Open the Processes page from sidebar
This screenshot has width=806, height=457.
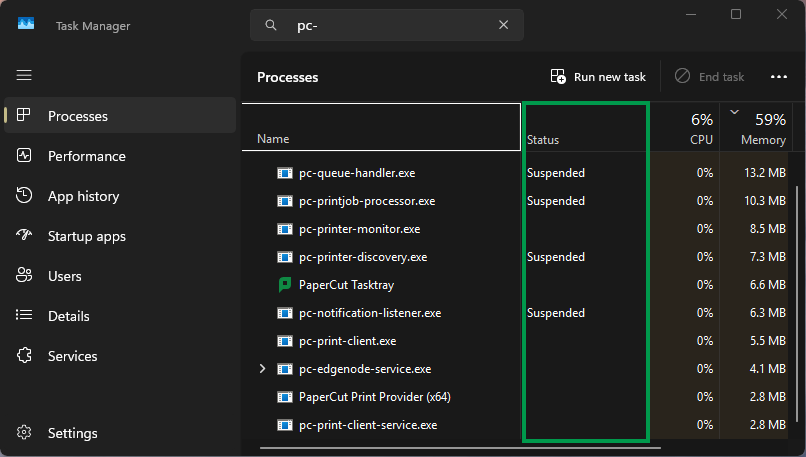click(x=120, y=116)
